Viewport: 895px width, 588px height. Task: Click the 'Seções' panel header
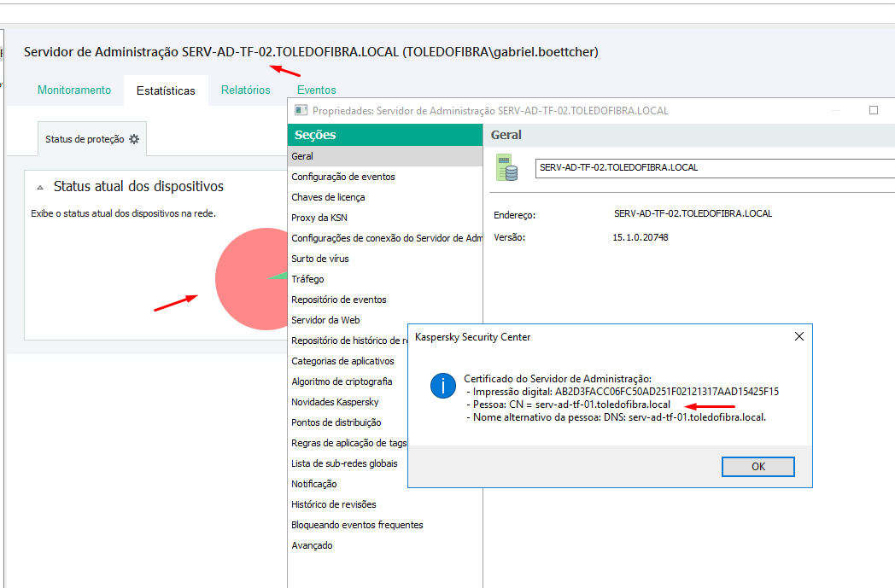pyautogui.click(x=385, y=135)
